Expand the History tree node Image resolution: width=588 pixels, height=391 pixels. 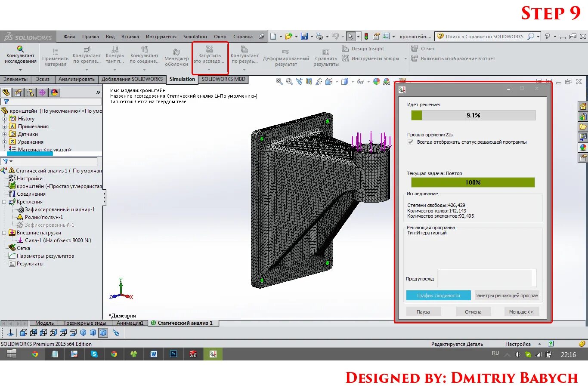point(4,119)
